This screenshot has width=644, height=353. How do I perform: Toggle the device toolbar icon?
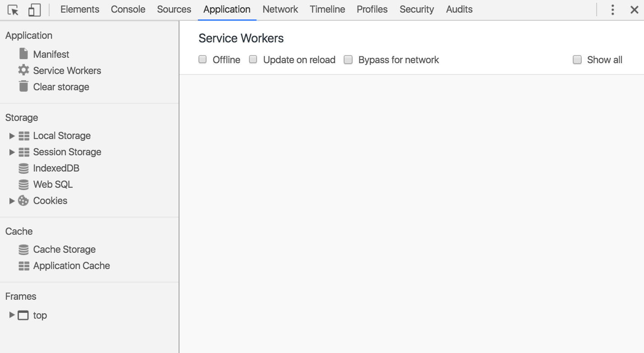[34, 10]
